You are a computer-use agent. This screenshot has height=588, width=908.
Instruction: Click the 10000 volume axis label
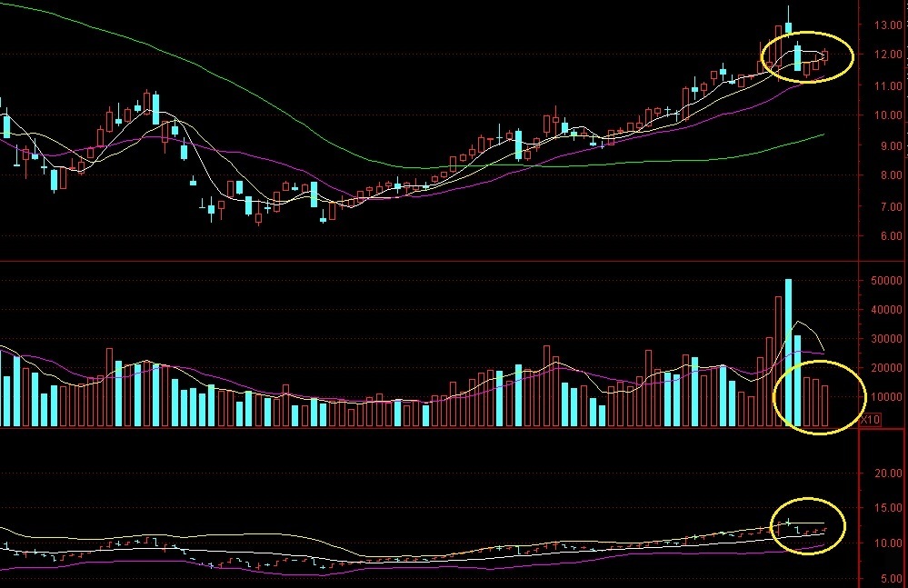point(886,397)
